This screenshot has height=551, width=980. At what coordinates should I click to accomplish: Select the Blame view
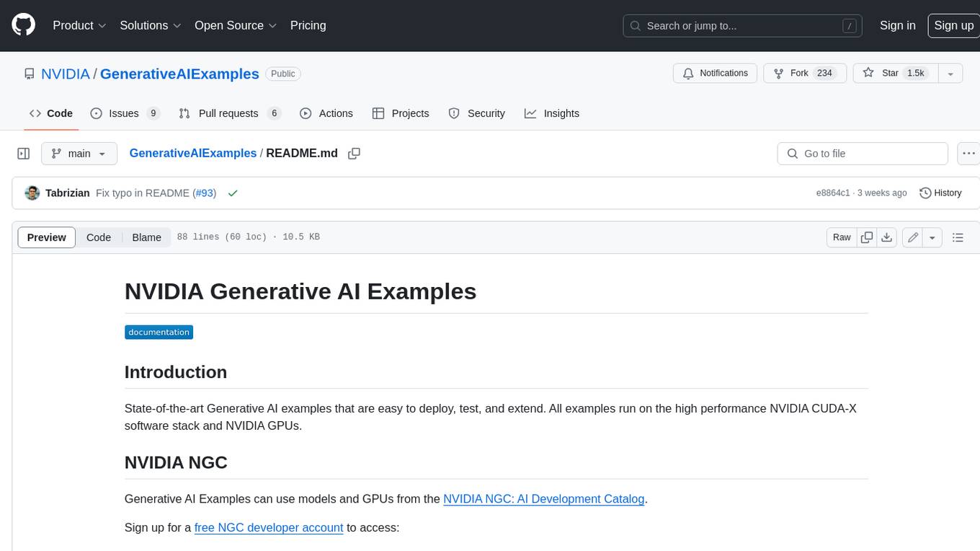pos(146,237)
